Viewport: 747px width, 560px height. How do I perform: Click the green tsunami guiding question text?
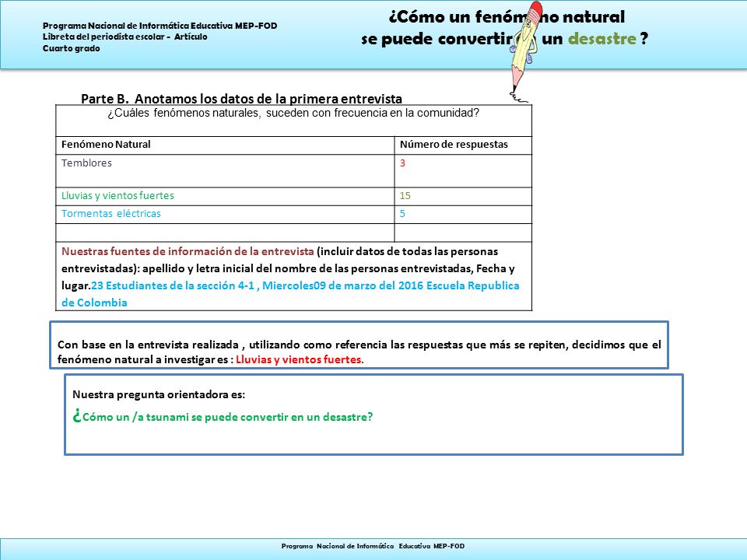click(x=223, y=416)
